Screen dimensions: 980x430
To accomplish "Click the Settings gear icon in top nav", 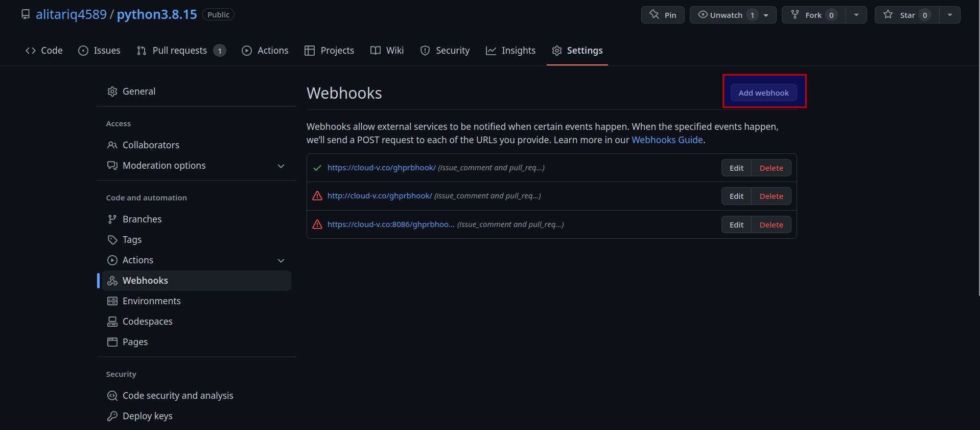I will (557, 51).
